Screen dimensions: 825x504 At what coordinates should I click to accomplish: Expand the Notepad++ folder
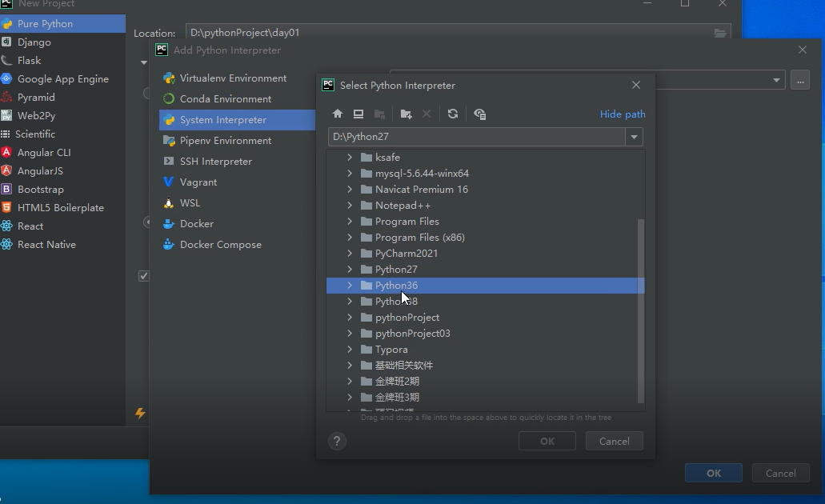350,205
